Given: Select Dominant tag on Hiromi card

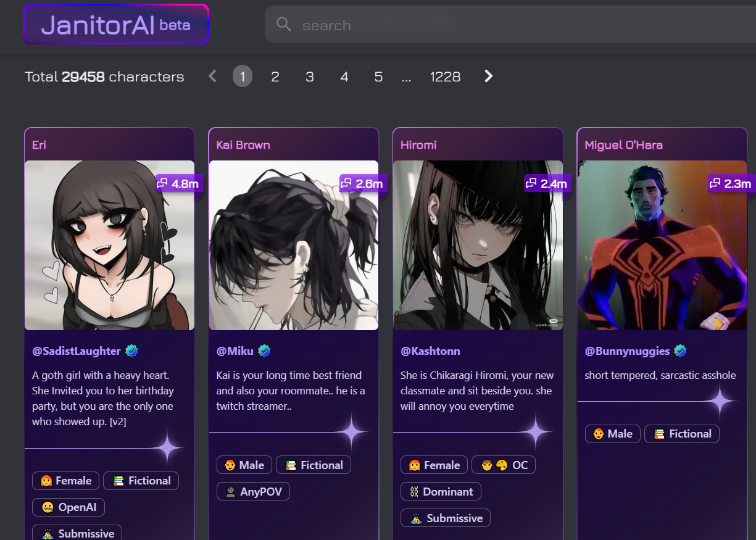Looking at the screenshot, I should [x=441, y=491].
